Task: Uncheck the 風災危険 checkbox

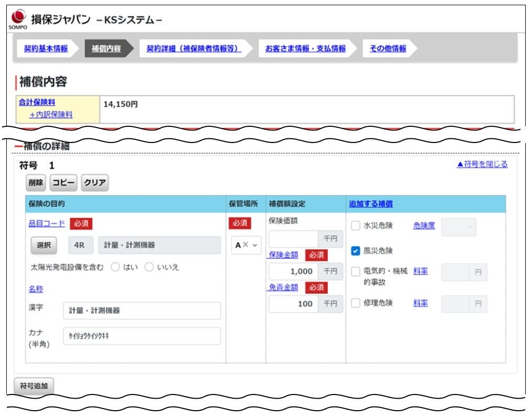Action: coord(355,251)
